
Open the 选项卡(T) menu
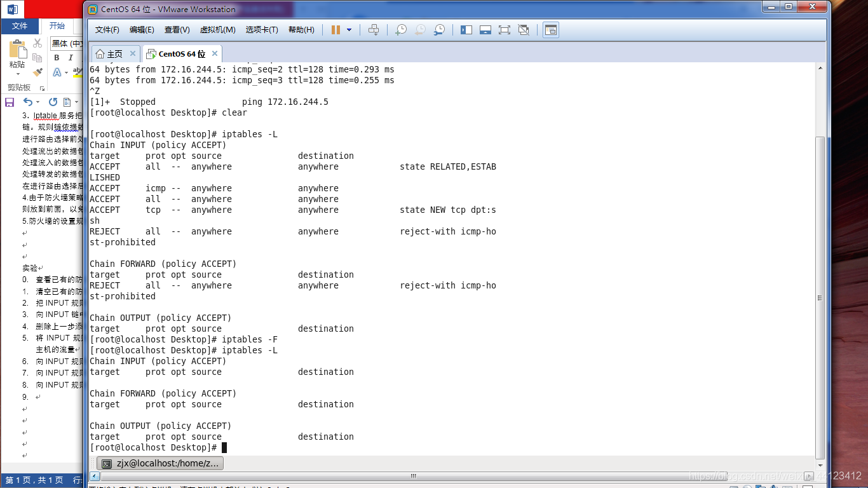[262, 30]
